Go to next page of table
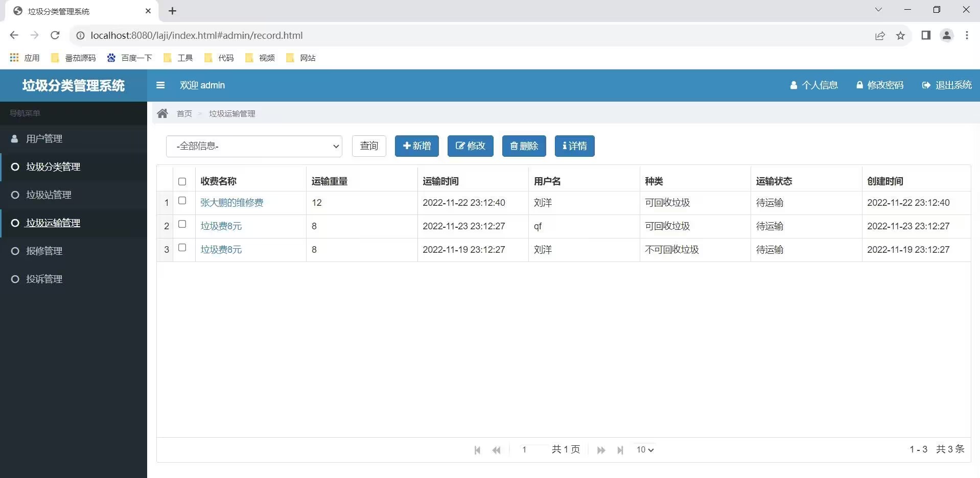The image size is (980, 478). [601, 450]
